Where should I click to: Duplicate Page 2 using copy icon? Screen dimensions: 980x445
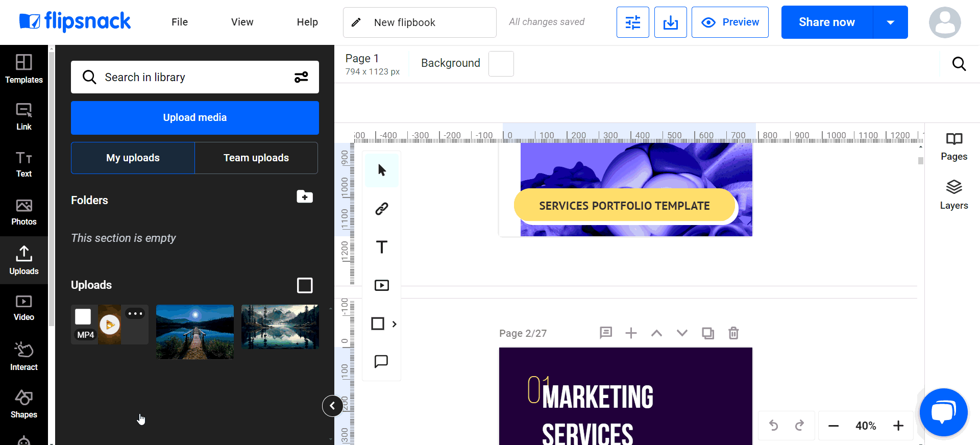click(x=707, y=333)
